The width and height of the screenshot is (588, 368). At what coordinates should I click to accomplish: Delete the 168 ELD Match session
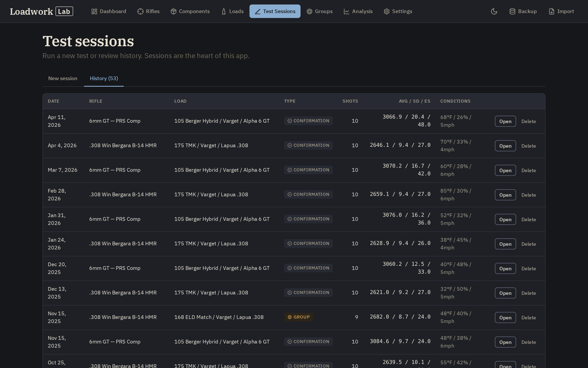(528, 318)
